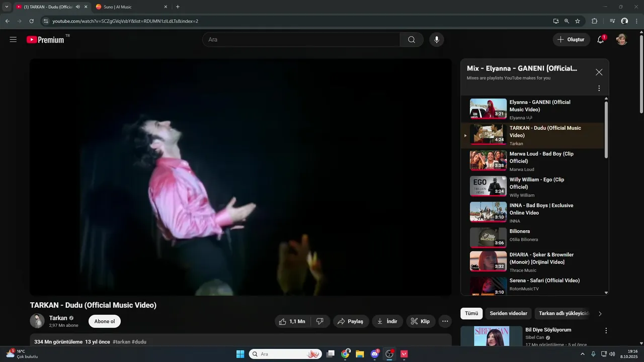Screen dimensions: 644x362
Task: Dislike the video with thumbs down
Action: [x=320, y=321]
